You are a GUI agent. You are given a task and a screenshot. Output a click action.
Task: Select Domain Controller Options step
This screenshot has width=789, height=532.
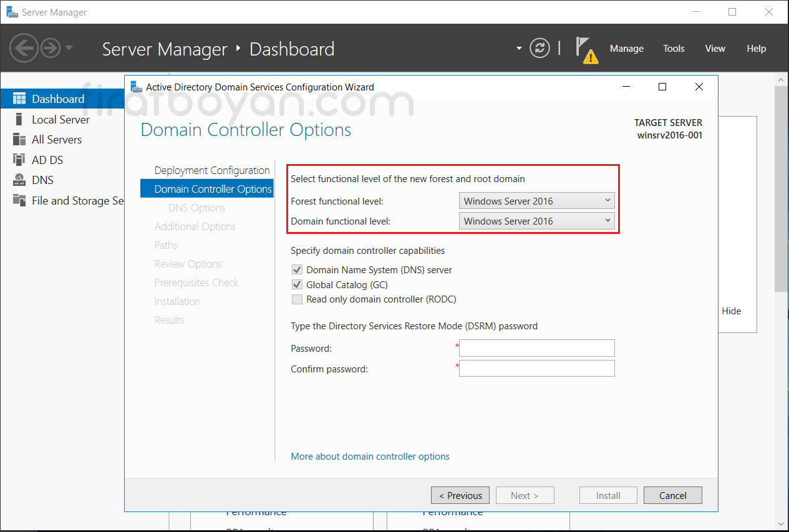(x=207, y=189)
